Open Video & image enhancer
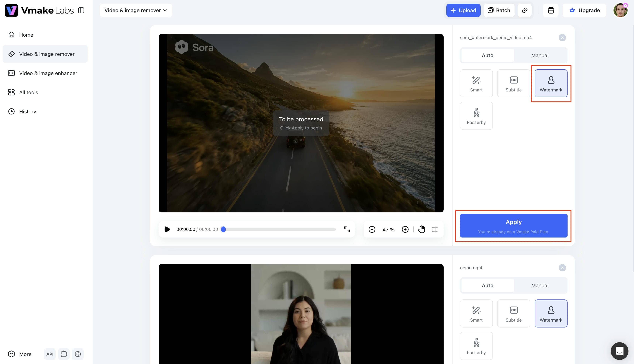634x364 pixels. coord(45,73)
